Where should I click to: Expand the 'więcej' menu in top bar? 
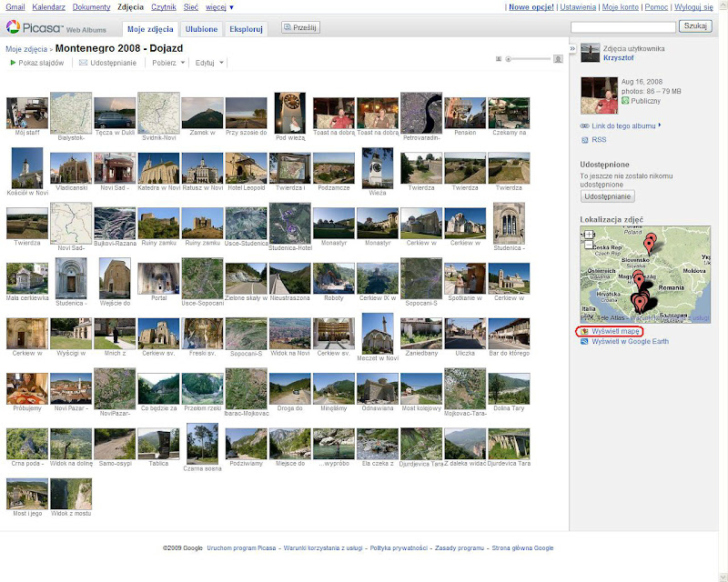coord(219,7)
